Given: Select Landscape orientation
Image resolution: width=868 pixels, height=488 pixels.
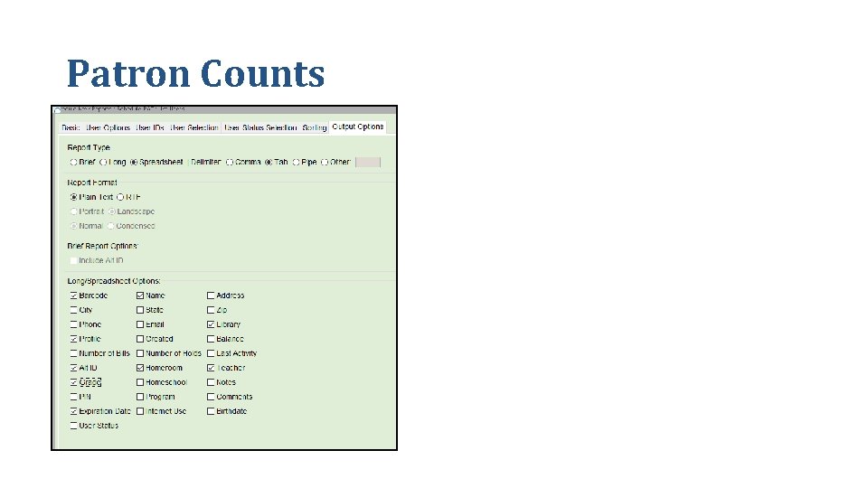Looking at the screenshot, I should coord(112,211).
